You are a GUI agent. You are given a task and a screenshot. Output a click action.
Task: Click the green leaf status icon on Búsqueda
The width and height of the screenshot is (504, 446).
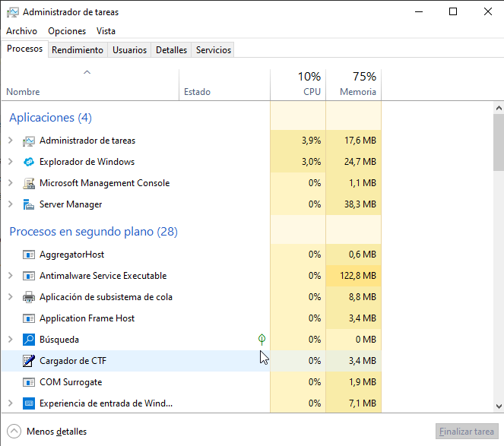[x=262, y=339]
